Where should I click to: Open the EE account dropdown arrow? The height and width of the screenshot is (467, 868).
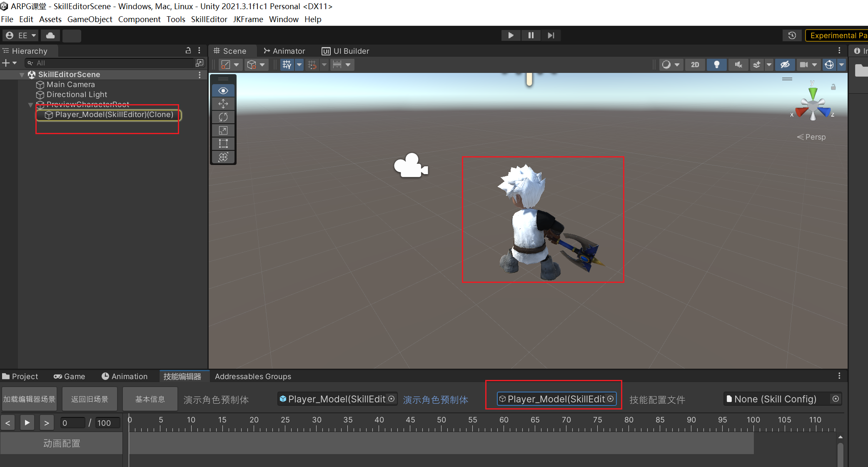click(34, 35)
